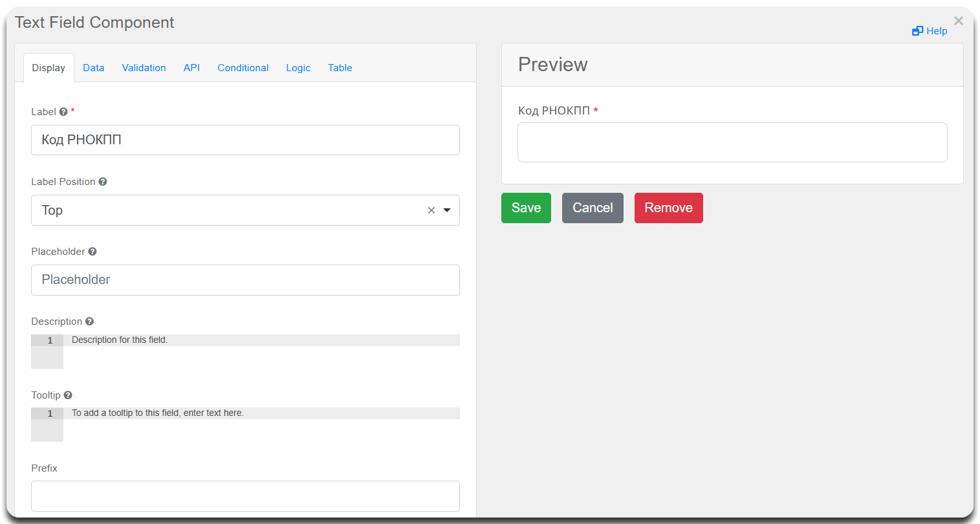Select the Conditional tab

pyautogui.click(x=243, y=68)
